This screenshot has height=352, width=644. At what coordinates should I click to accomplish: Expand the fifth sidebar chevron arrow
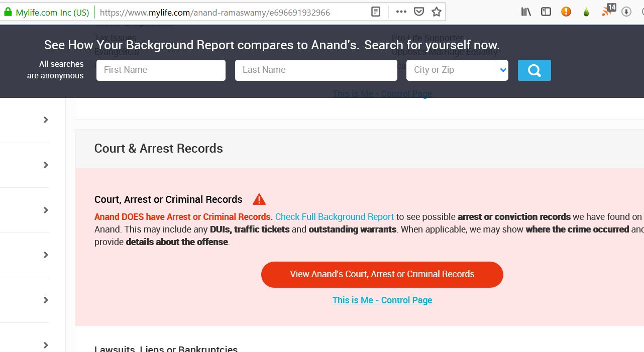46,300
